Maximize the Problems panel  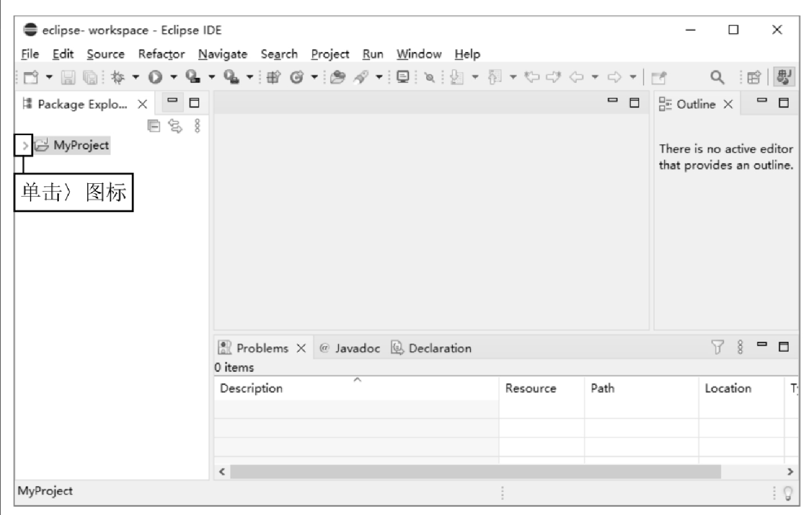(x=784, y=346)
